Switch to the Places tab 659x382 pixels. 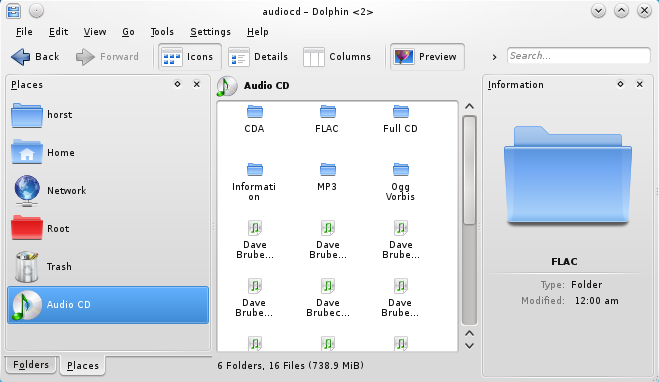tap(83, 366)
